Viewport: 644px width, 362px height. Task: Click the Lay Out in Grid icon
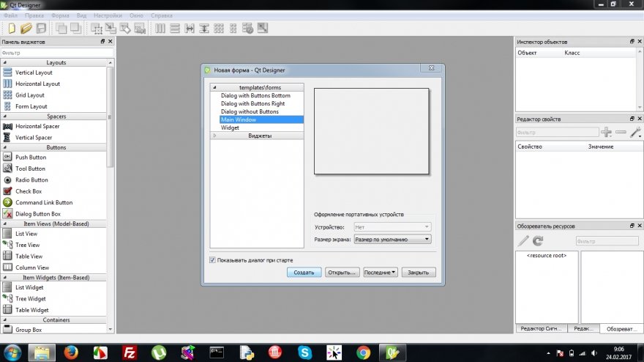[x=219, y=29]
